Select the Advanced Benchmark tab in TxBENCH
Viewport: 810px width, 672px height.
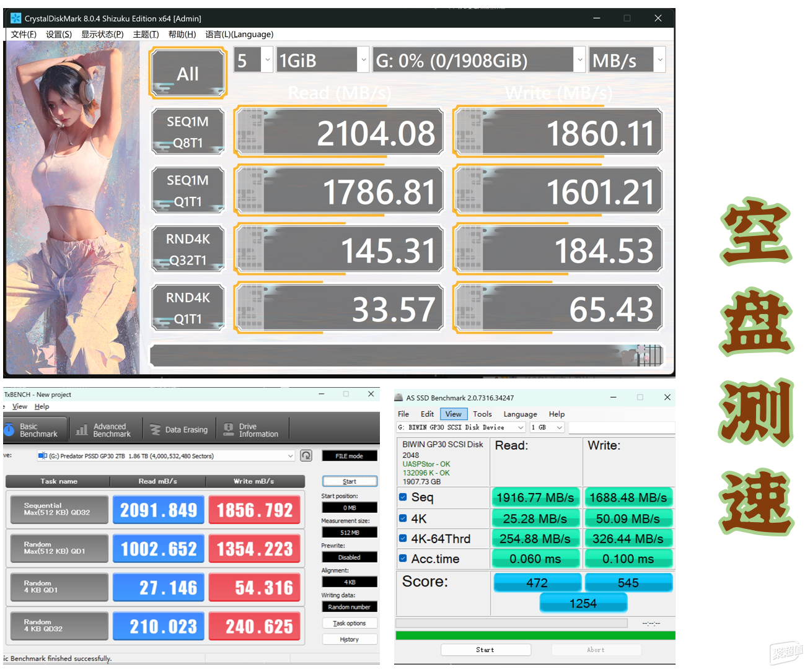(105, 430)
